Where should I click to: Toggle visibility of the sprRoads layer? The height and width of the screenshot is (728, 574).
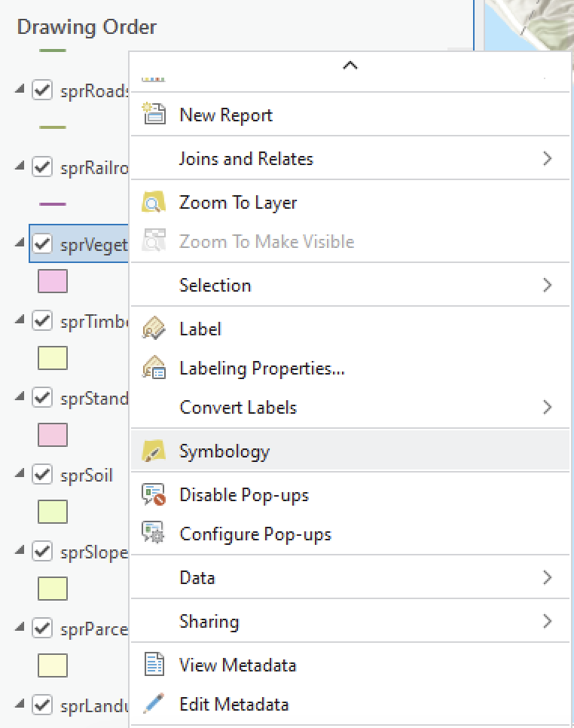click(x=42, y=90)
